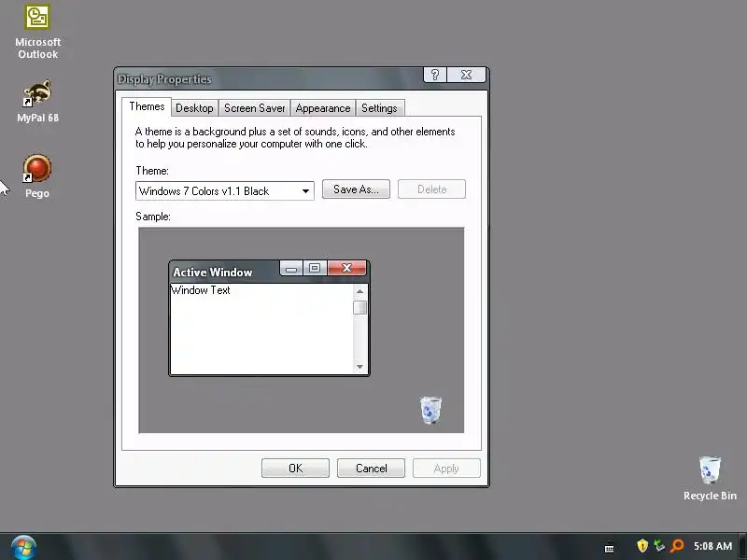Screen dimensions: 747x560
Task: Close the Display Properties dialog
Action: (x=466, y=75)
